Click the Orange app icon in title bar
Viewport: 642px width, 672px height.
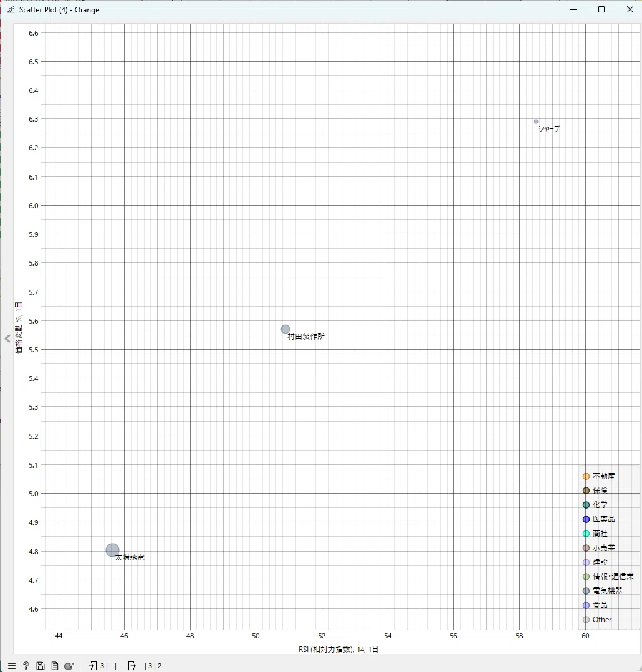point(11,9)
